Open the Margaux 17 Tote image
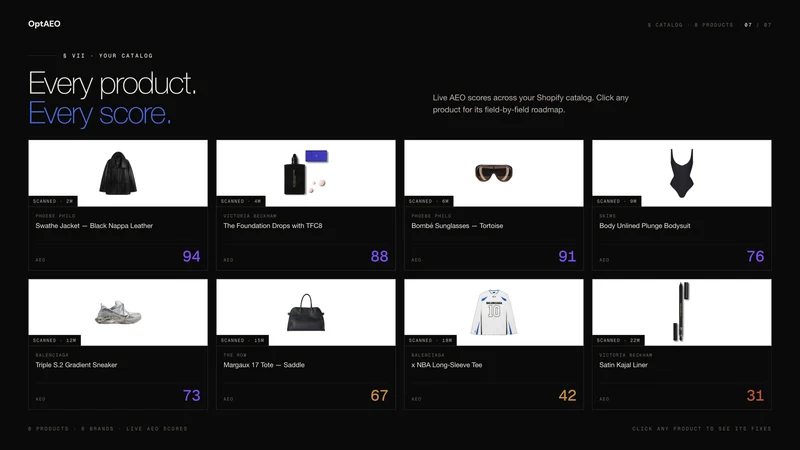The image size is (800, 450). [x=306, y=312]
